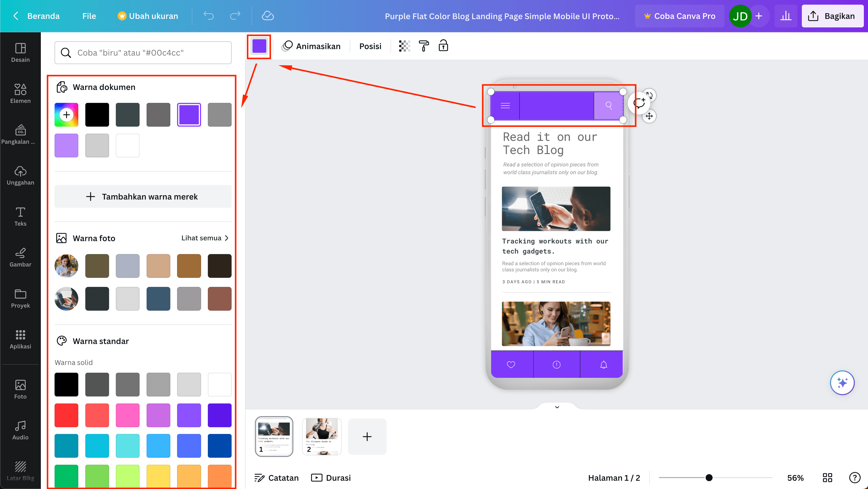This screenshot has width=868, height=489.
Task: Open the Unggahan uploads panel
Action: click(20, 175)
